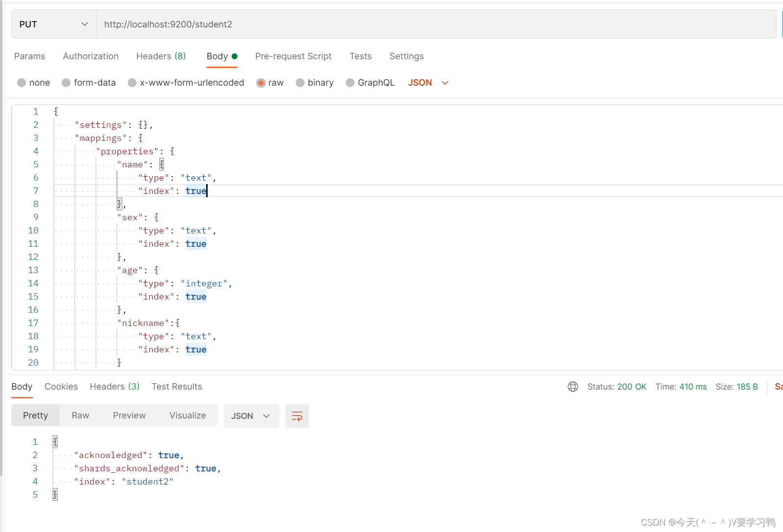This screenshot has width=783, height=532.
Task: Open the Pre-request Script tab
Action: (x=293, y=56)
